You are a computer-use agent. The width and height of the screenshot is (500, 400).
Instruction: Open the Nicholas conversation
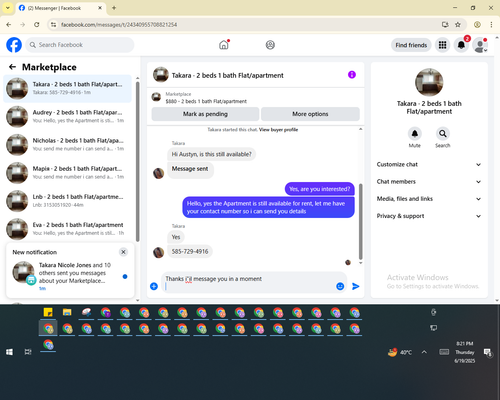pos(67,145)
